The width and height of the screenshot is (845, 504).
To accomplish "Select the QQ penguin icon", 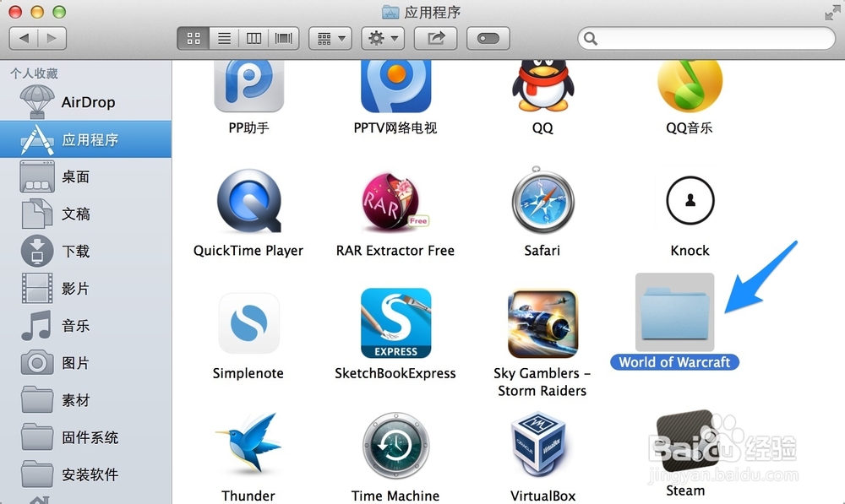I will [542, 85].
